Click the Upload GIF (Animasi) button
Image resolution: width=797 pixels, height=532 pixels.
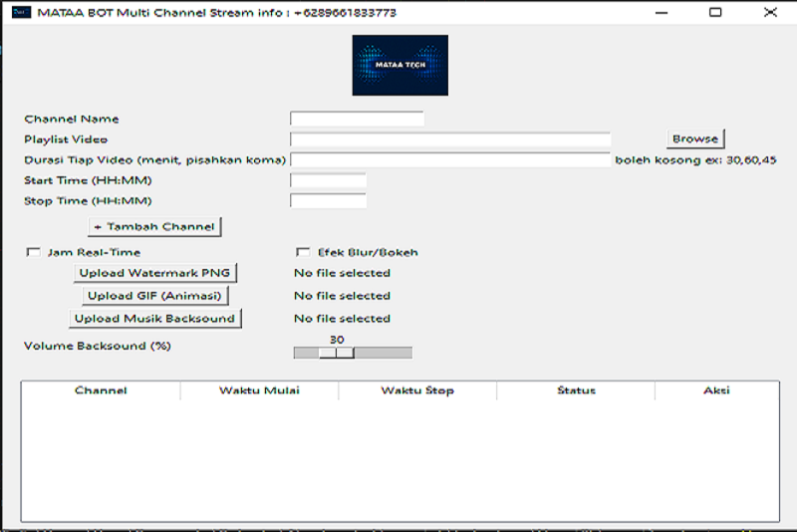155,296
